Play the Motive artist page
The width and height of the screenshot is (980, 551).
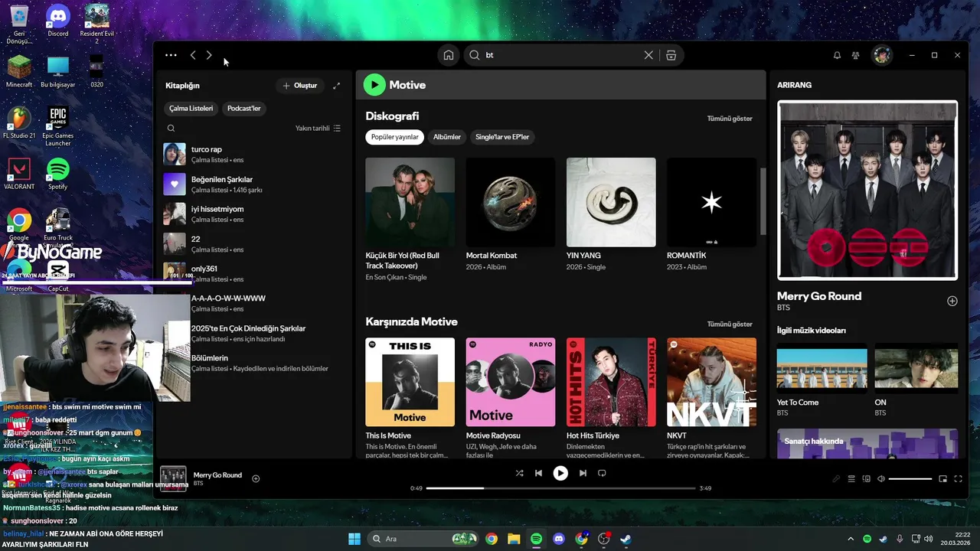[374, 85]
